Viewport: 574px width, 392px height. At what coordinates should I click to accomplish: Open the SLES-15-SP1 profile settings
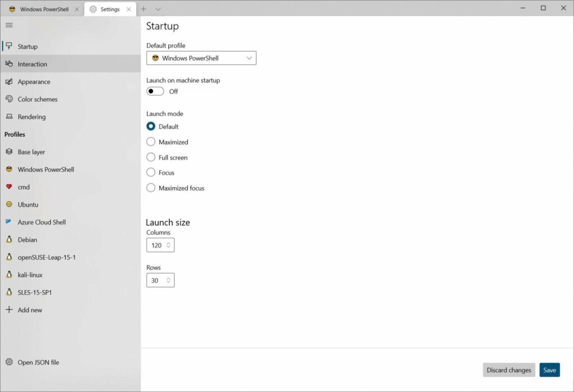[x=71, y=292]
